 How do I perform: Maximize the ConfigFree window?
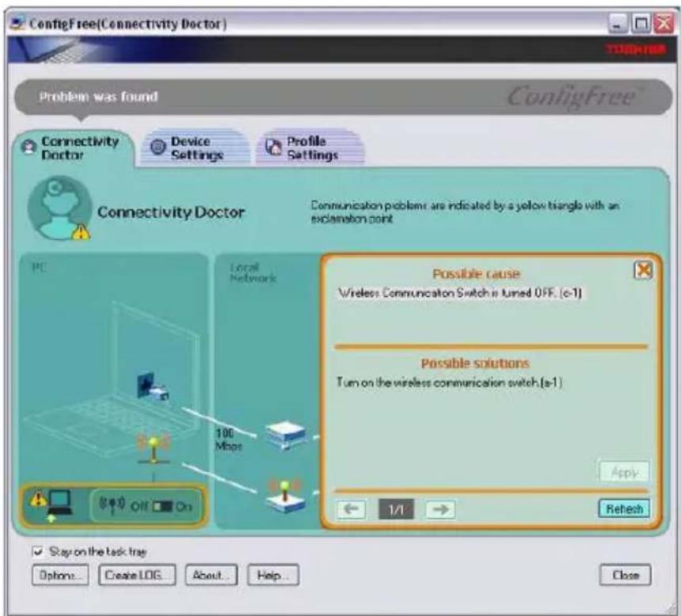click(x=641, y=24)
